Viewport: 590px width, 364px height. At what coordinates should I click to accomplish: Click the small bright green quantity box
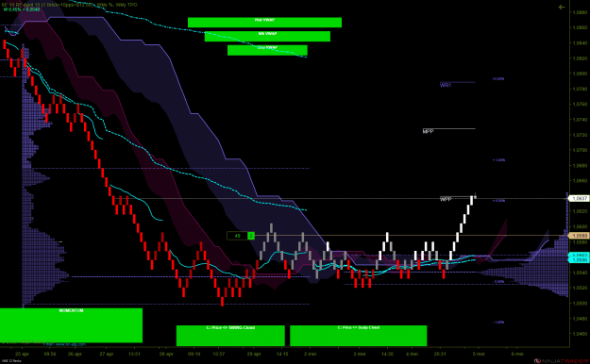(x=251, y=236)
